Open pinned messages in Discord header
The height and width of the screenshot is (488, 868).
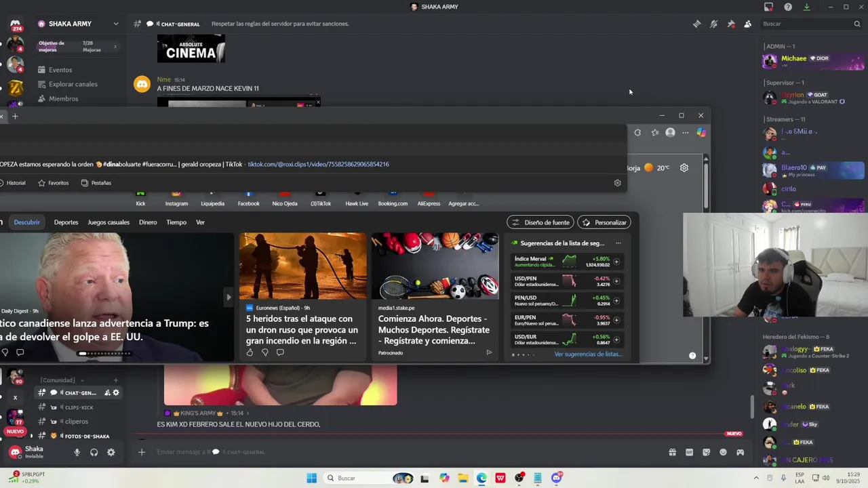coord(731,24)
